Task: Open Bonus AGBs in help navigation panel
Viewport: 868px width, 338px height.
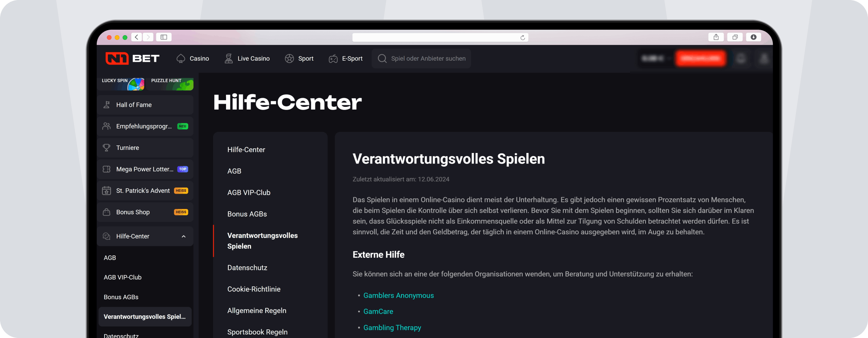Action: [247, 214]
